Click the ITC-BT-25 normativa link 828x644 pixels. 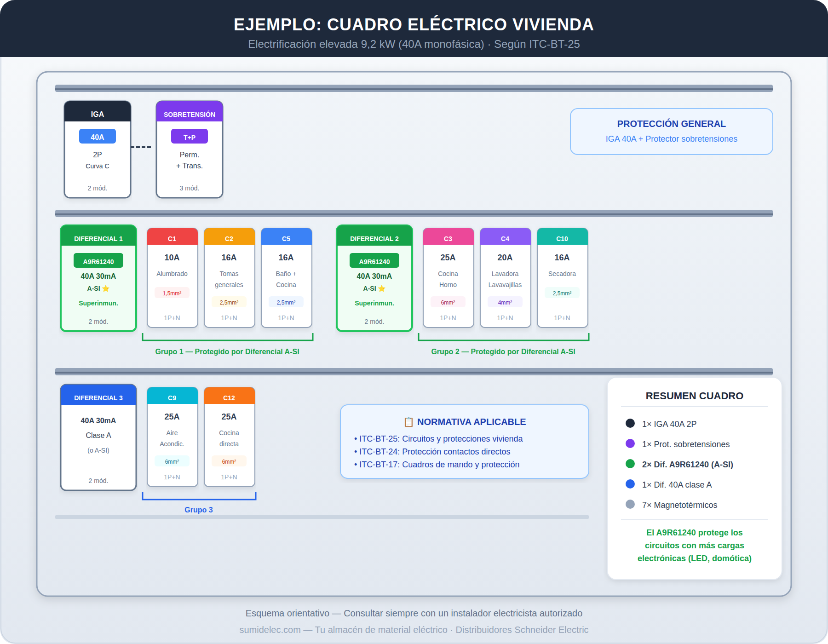click(x=441, y=438)
